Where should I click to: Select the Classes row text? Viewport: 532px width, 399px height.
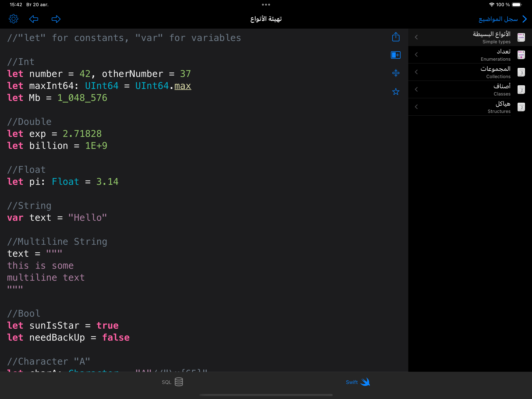pyautogui.click(x=502, y=90)
